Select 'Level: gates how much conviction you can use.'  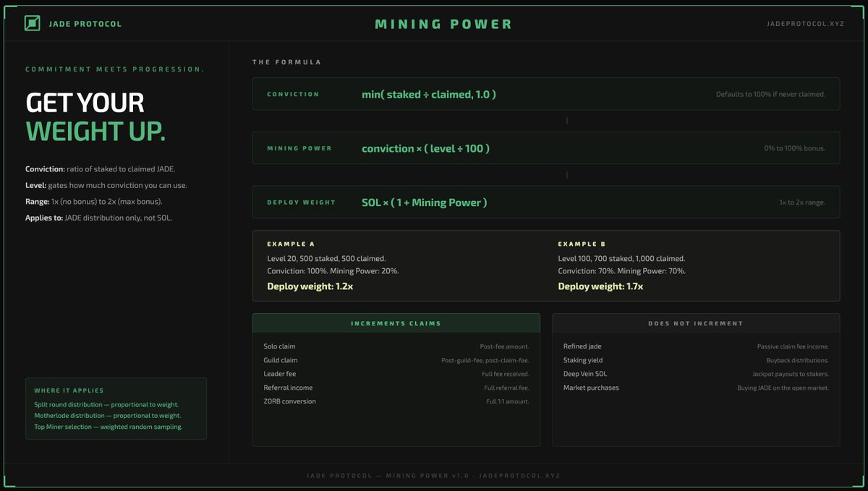coord(106,185)
